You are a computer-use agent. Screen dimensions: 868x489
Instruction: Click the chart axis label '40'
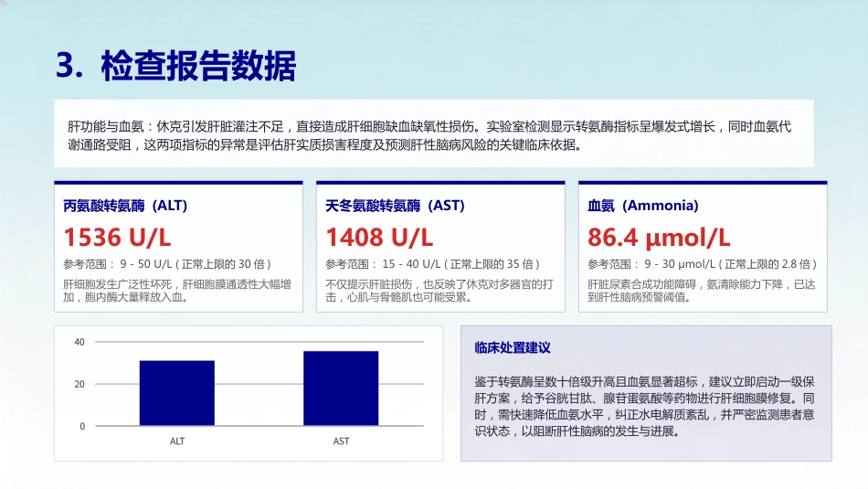(79, 342)
